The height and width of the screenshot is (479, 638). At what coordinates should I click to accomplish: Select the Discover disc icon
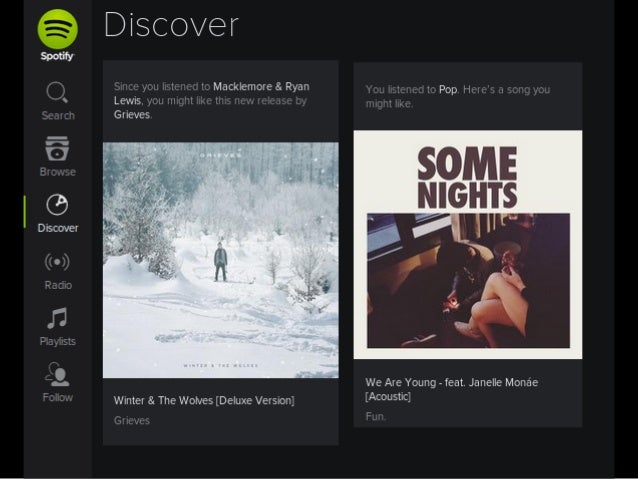[x=57, y=204]
